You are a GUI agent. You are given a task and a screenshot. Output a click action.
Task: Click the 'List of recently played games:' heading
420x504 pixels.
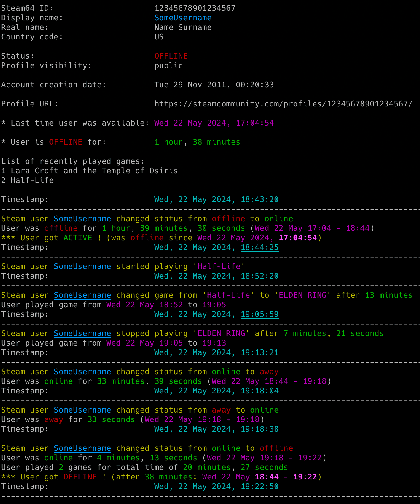click(73, 161)
